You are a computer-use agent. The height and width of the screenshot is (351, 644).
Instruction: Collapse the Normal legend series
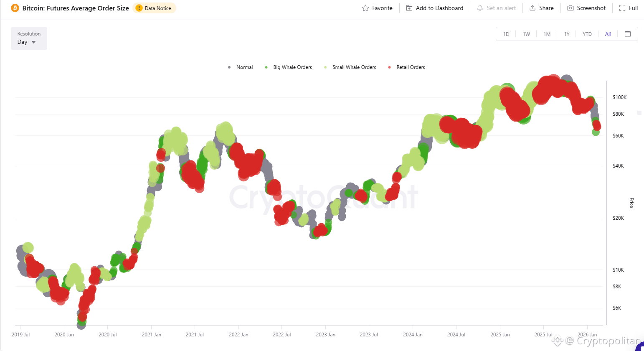(240, 67)
